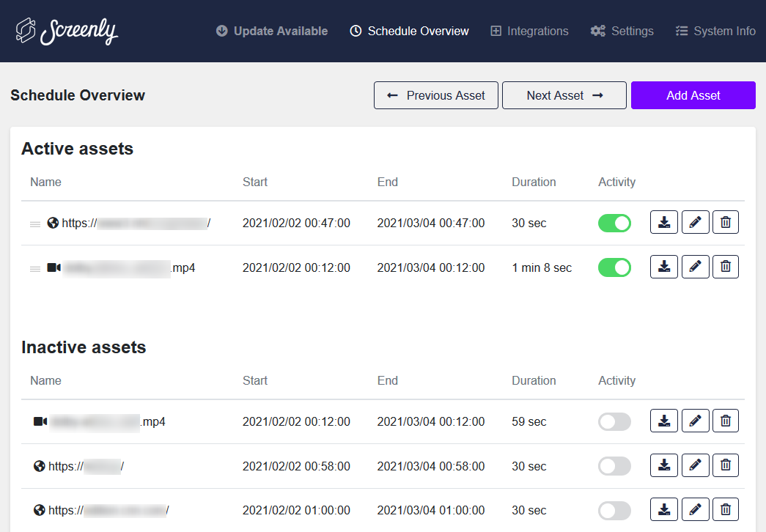Grab the drag handle of the first active asset
Screen dimensions: 766x532
tap(34, 223)
